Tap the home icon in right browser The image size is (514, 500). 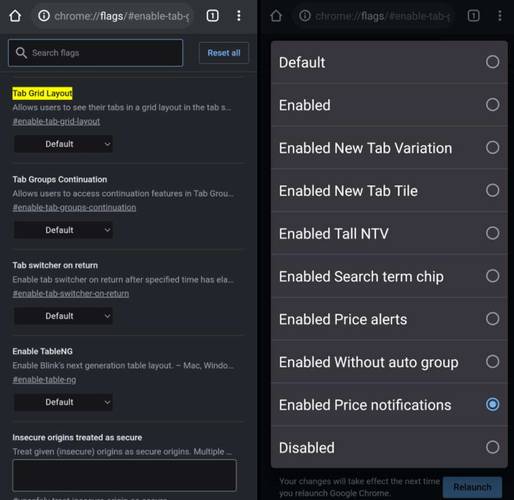click(276, 16)
